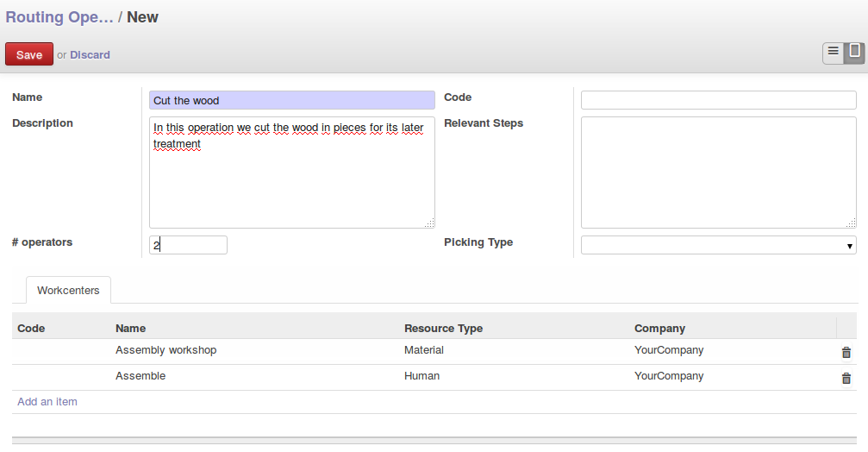Image resolution: width=868 pixels, height=452 pixels.
Task: Click Add an item link
Action: (47, 402)
